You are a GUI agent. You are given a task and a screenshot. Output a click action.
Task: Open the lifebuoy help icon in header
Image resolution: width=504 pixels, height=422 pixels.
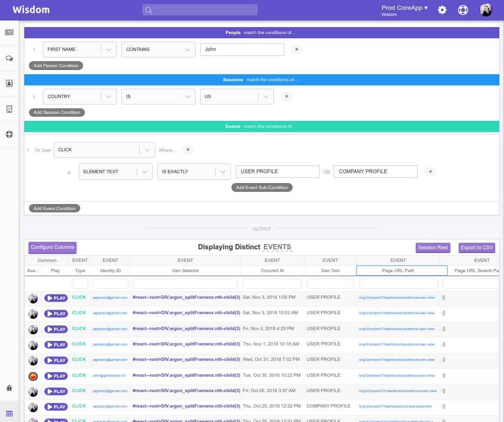tap(463, 10)
